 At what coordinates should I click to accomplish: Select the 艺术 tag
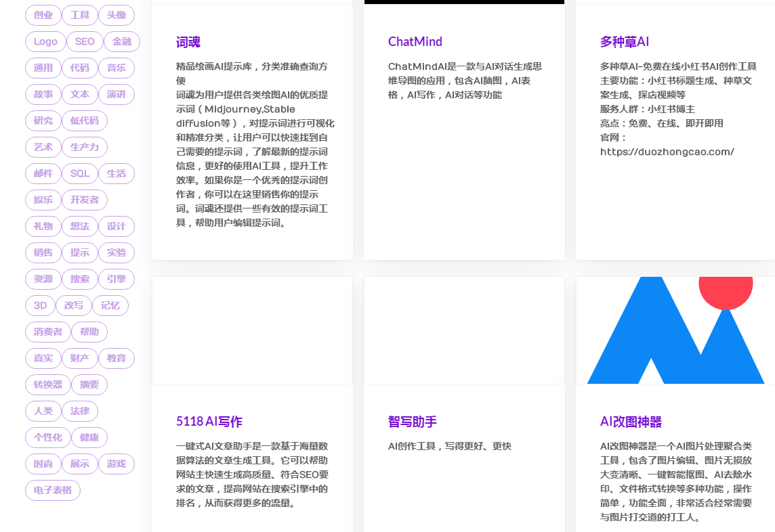43,147
